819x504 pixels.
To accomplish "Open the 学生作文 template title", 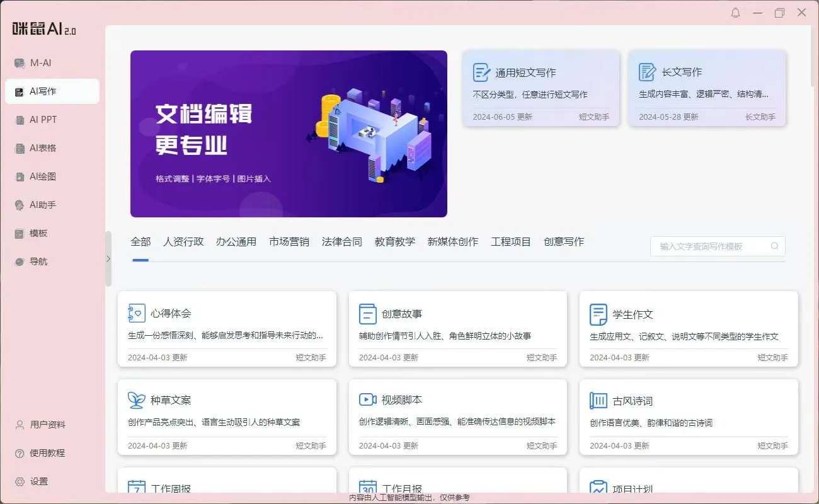I will 633,314.
